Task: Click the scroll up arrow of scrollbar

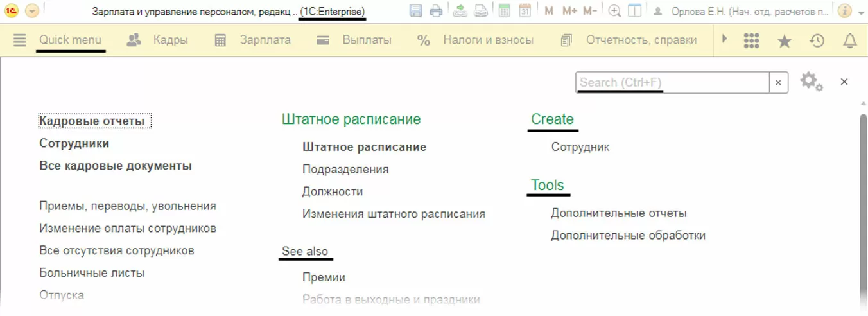Action: pos(863,104)
